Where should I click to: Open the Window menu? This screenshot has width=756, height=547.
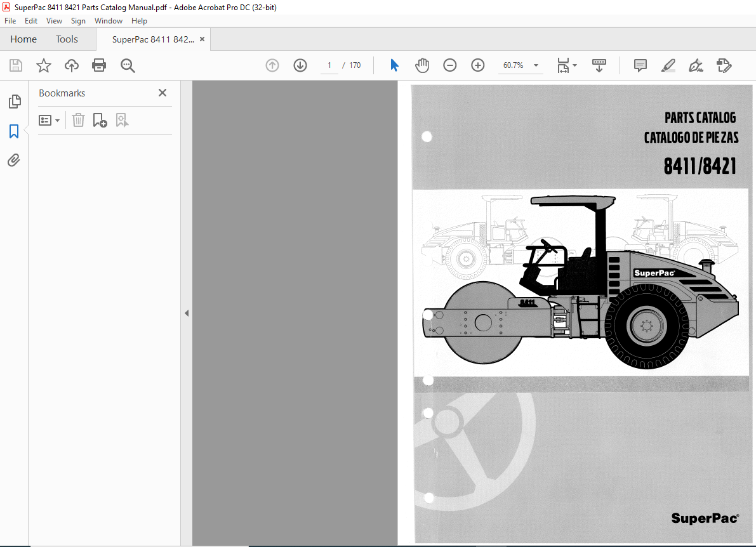[109, 21]
